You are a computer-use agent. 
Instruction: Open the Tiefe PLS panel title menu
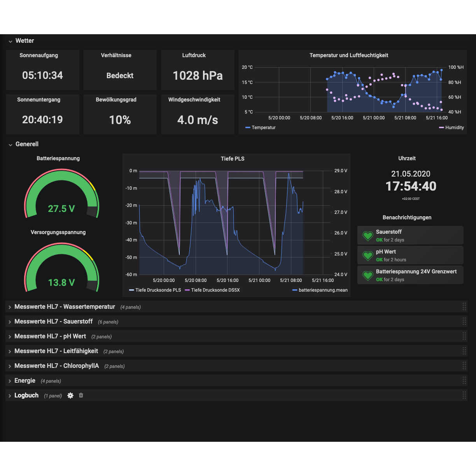(233, 159)
